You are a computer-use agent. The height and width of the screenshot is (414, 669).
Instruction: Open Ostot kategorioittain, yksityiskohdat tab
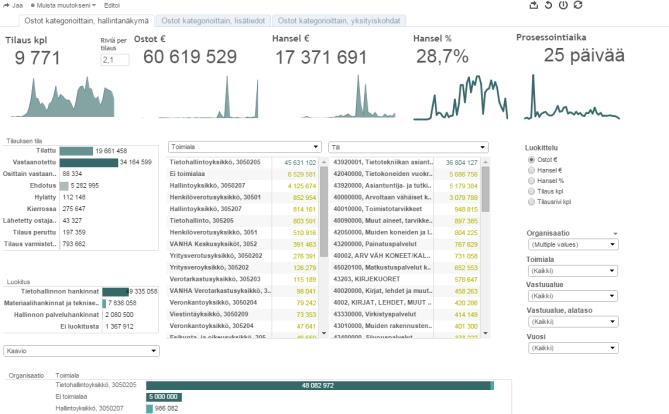pos(339,20)
